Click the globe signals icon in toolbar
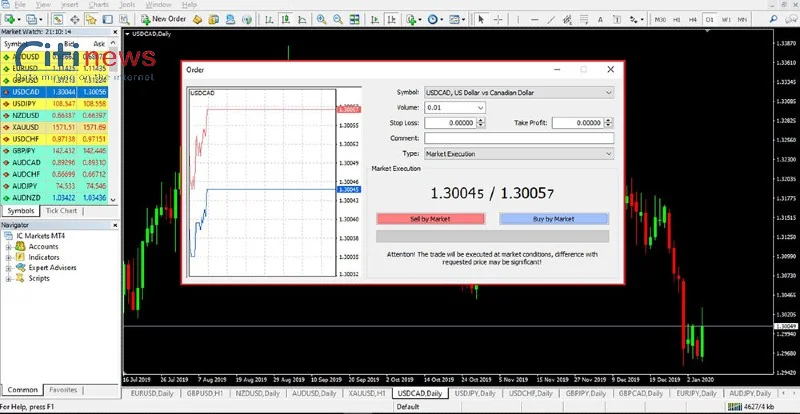 pyautogui.click(x=247, y=19)
